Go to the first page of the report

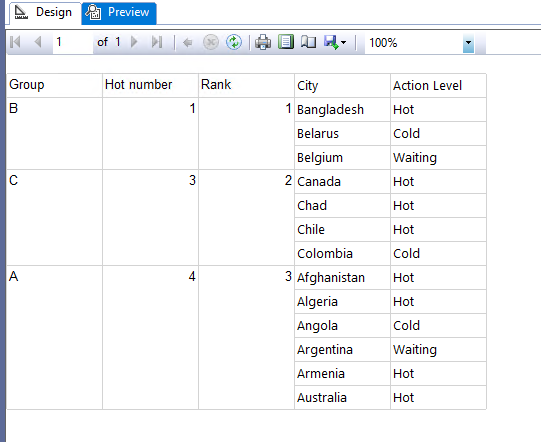click(15, 42)
